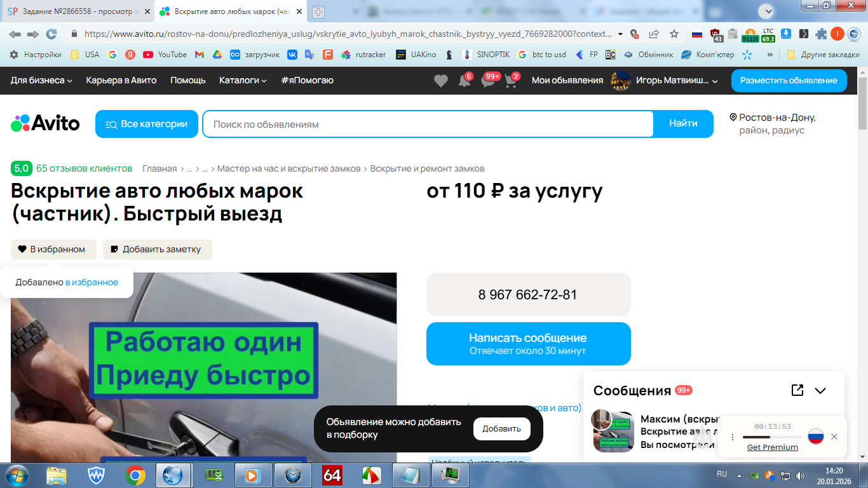Image resolution: width=868 pixels, height=488 pixels.
Task: Click the timer progress bar in VPN widget
Action: 773,437
